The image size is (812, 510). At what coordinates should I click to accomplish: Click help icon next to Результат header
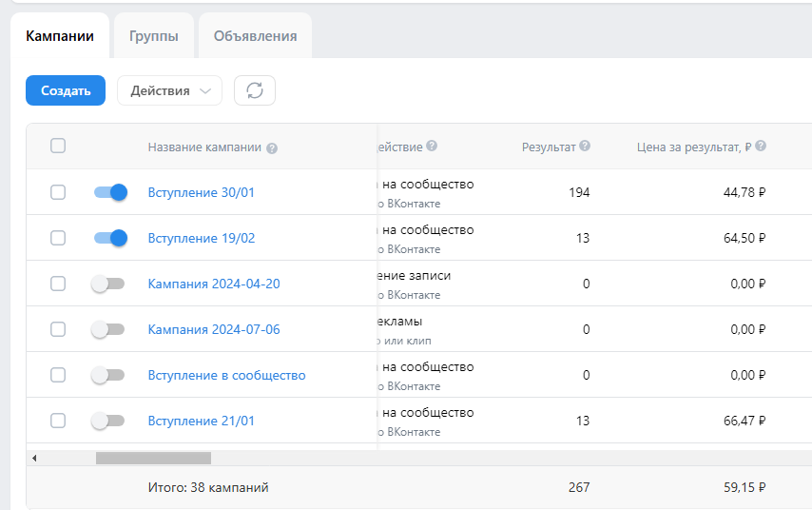pyautogui.click(x=585, y=147)
